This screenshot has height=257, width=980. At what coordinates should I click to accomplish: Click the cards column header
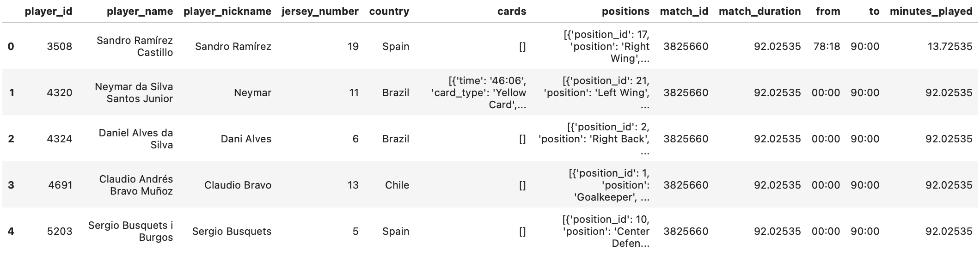pos(512,12)
